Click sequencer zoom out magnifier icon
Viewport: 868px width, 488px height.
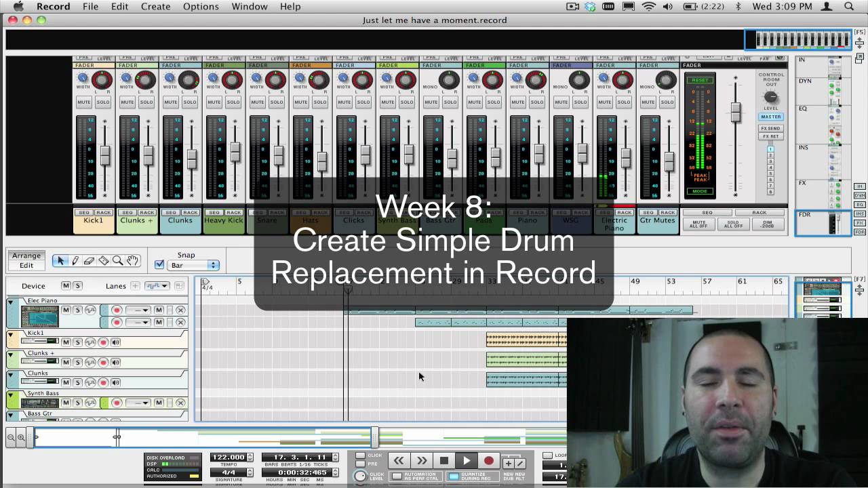[x=11, y=437]
